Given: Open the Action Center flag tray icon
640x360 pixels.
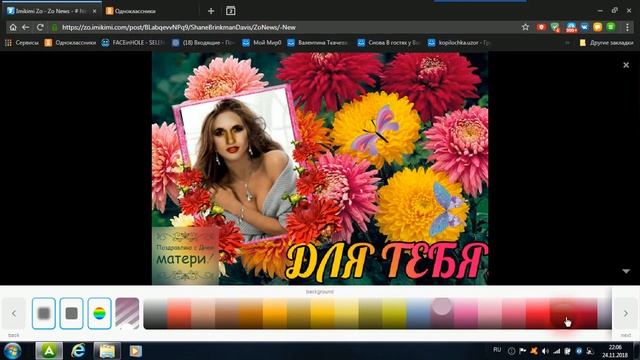Looking at the screenshot, I should click(x=522, y=351).
